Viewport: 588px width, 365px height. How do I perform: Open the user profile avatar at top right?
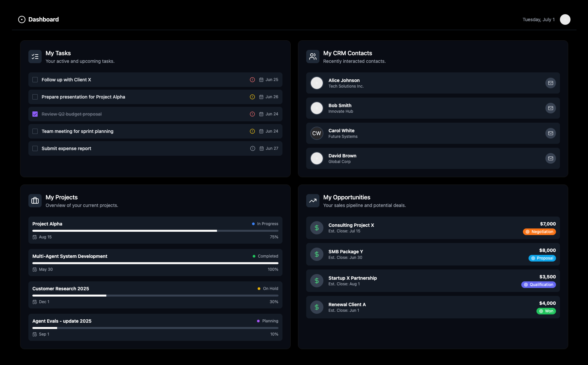pyautogui.click(x=565, y=20)
